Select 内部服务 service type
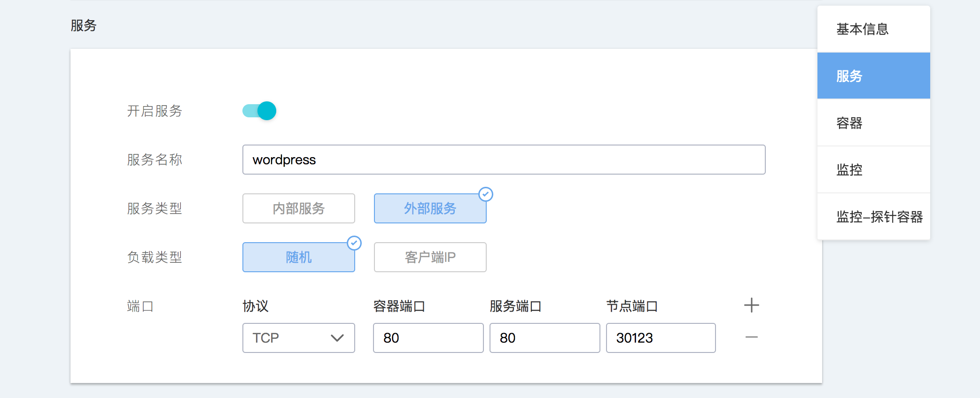Viewport: 980px width, 398px height. (x=299, y=208)
